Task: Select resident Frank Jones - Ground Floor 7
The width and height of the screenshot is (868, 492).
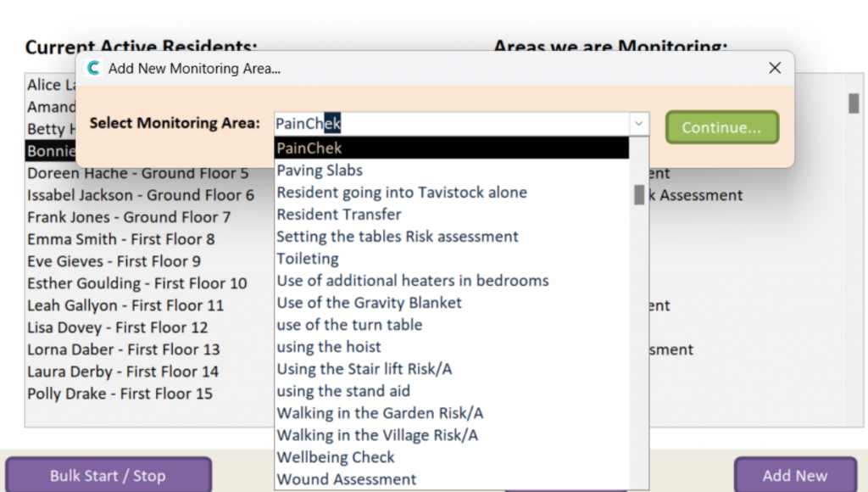Action: click(129, 217)
